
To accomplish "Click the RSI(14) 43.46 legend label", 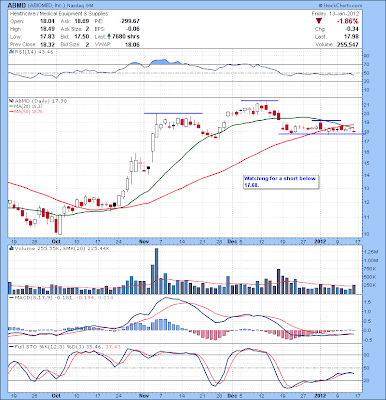I will 33,52.
